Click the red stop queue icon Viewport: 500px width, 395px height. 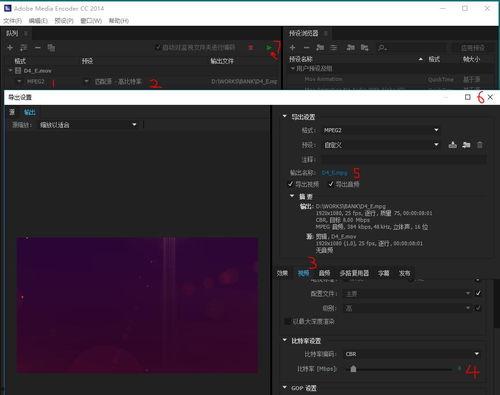pos(251,47)
